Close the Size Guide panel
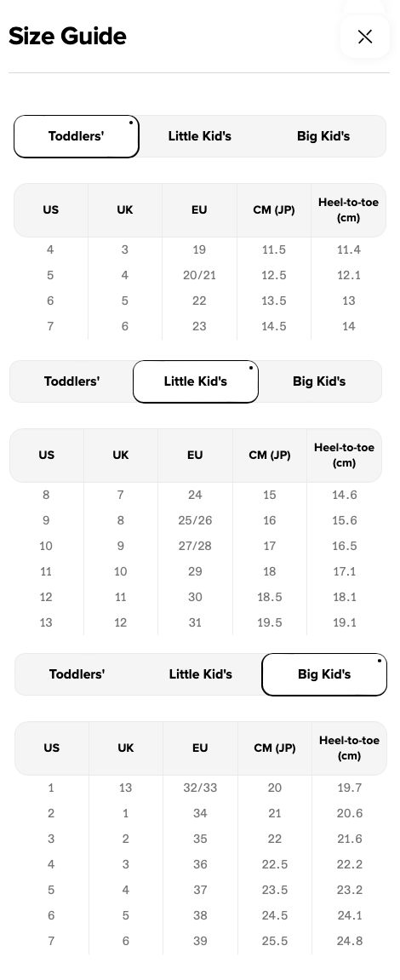This screenshot has height=980, width=400. [365, 37]
